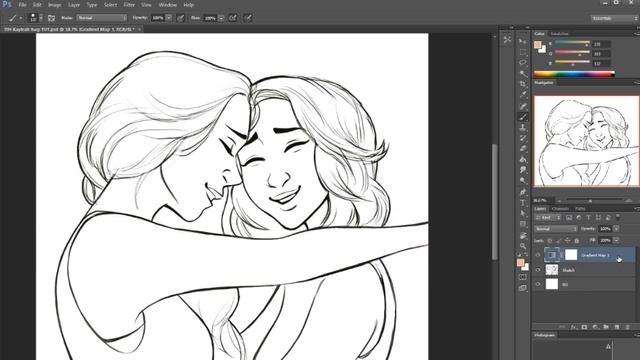
Task: Open the layer filter Kind dropdown
Action: pyautogui.click(x=548, y=218)
